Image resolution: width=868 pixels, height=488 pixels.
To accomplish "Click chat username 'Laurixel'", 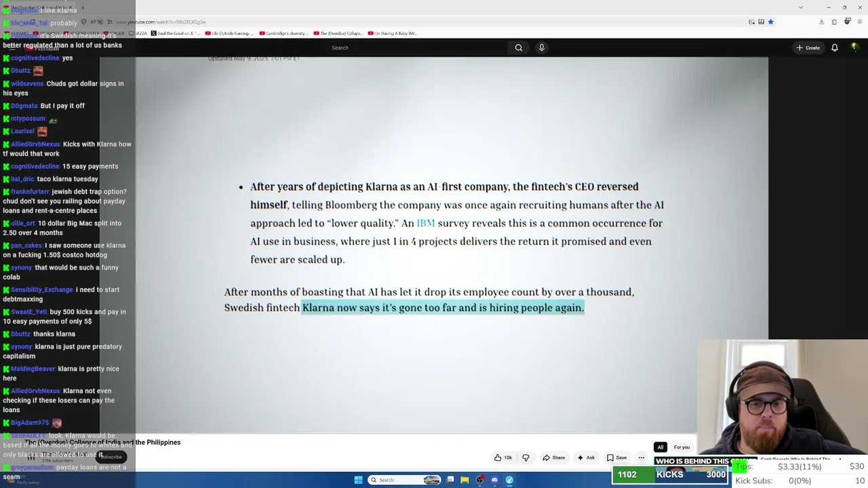I will [22, 131].
